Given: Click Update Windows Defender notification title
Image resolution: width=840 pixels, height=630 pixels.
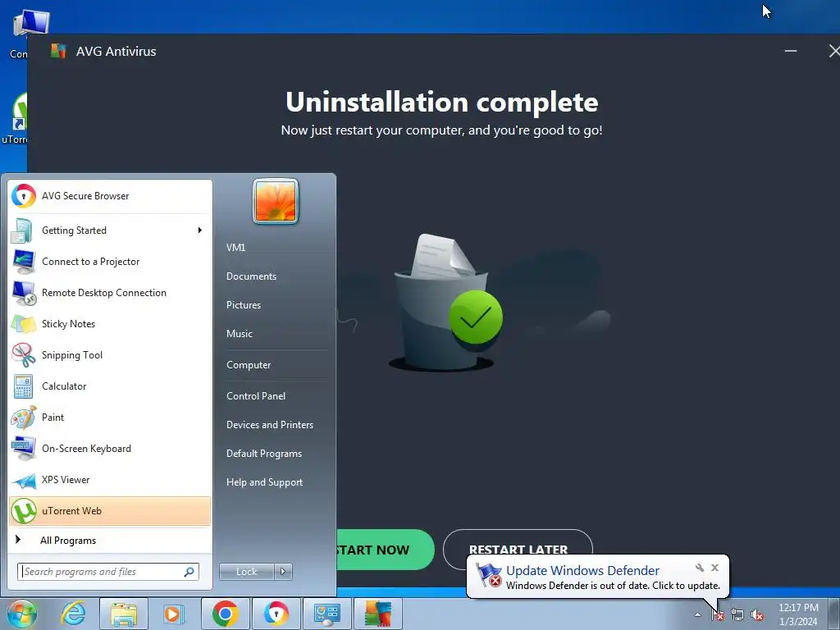Looking at the screenshot, I should coord(582,571).
